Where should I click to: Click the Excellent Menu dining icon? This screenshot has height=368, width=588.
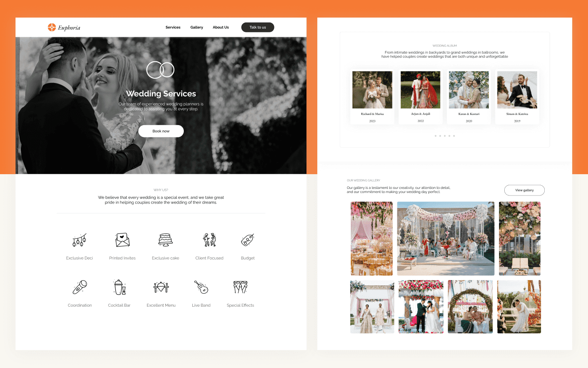click(x=161, y=287)
